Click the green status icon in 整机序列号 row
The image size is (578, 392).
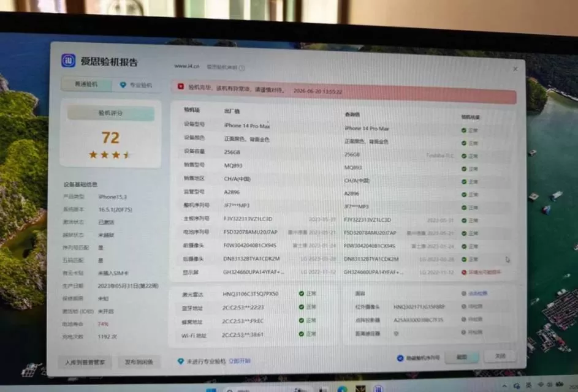(464, 208)
